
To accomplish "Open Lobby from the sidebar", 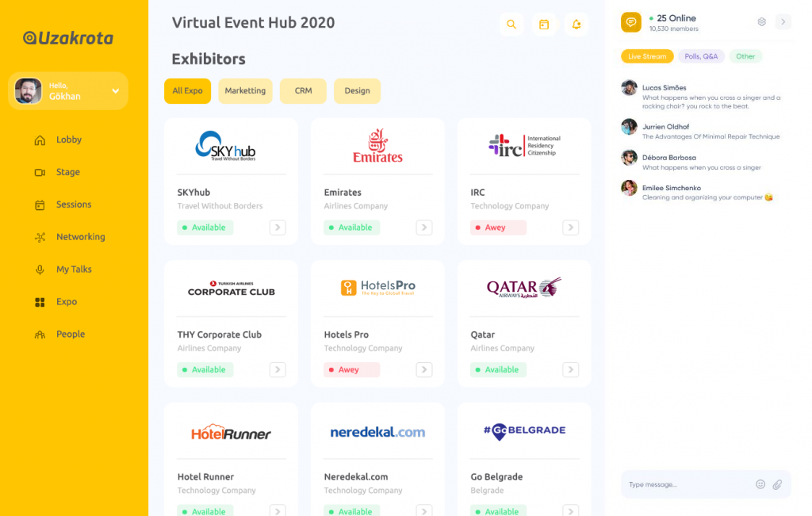I will pos(68,140).
